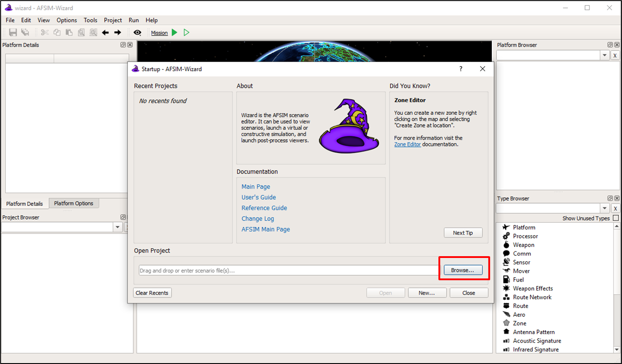Close the Platform Details panel
Screen dimensions: 622x364
pos(130,45)
